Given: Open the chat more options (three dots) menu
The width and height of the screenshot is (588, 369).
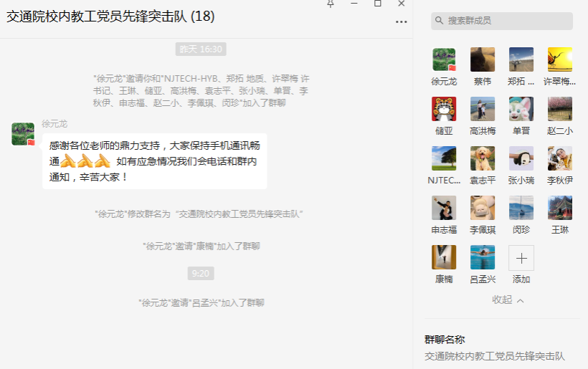Looking at the screenshot, I should 401,21.
